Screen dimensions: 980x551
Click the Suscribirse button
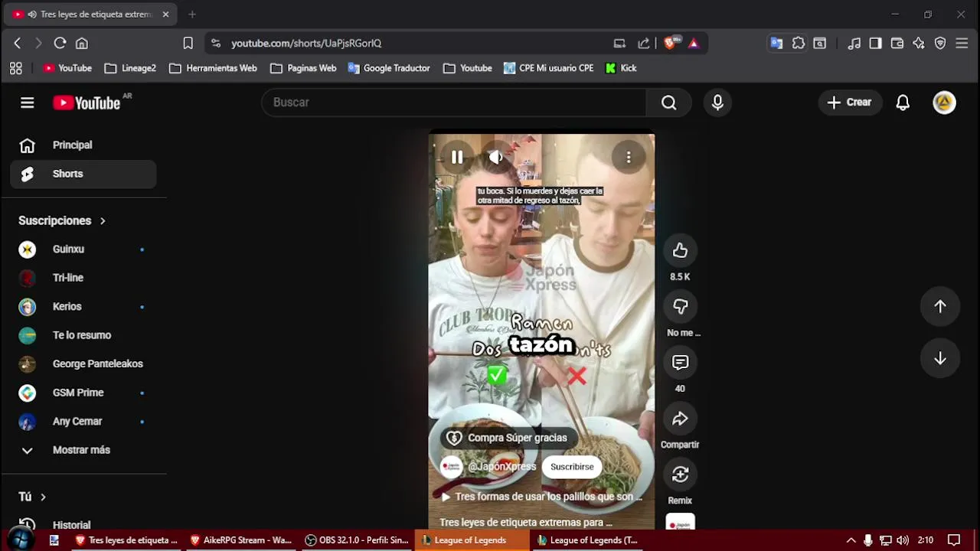572,467
